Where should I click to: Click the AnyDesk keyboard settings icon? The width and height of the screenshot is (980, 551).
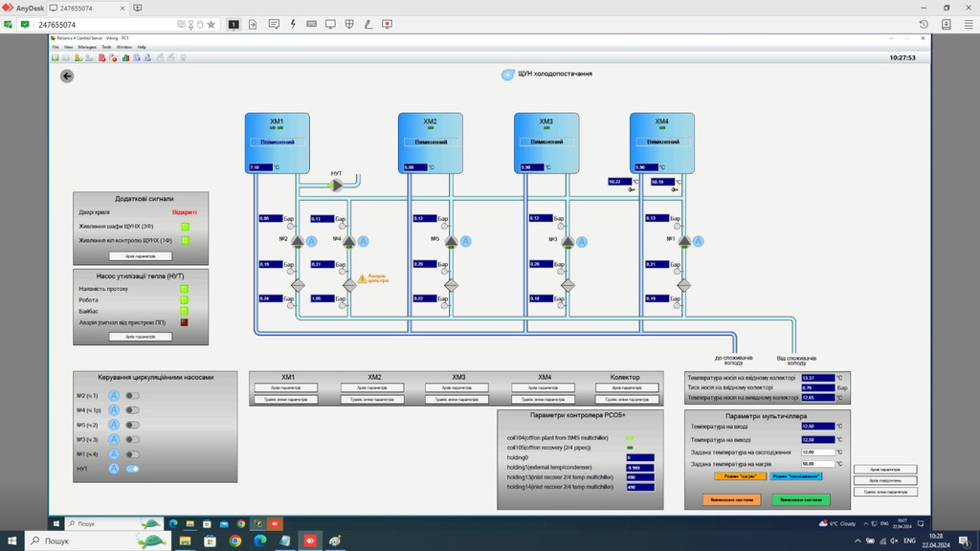(311, 24)
